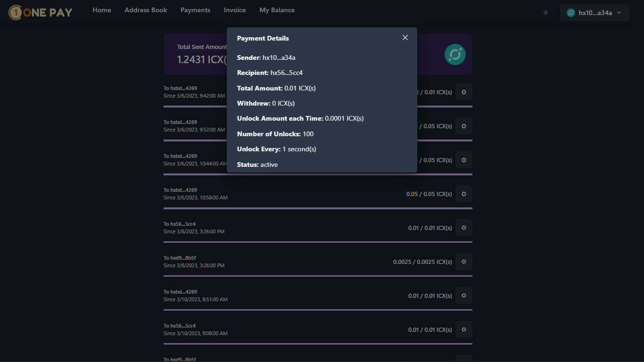Click progress bar of 3/10/2023 8:51:00 AM payment
The height and width of the screenshot is (362, 644).
coord(318,310)
